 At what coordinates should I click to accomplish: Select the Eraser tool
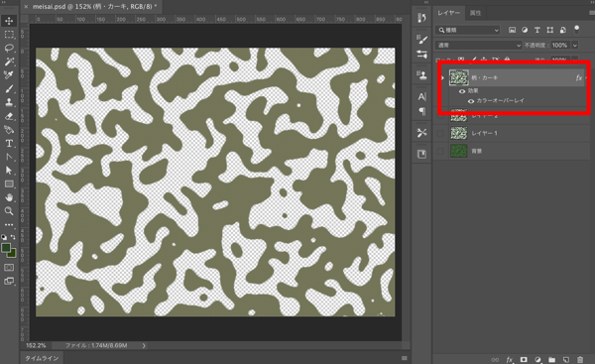(x=9, y=116)
